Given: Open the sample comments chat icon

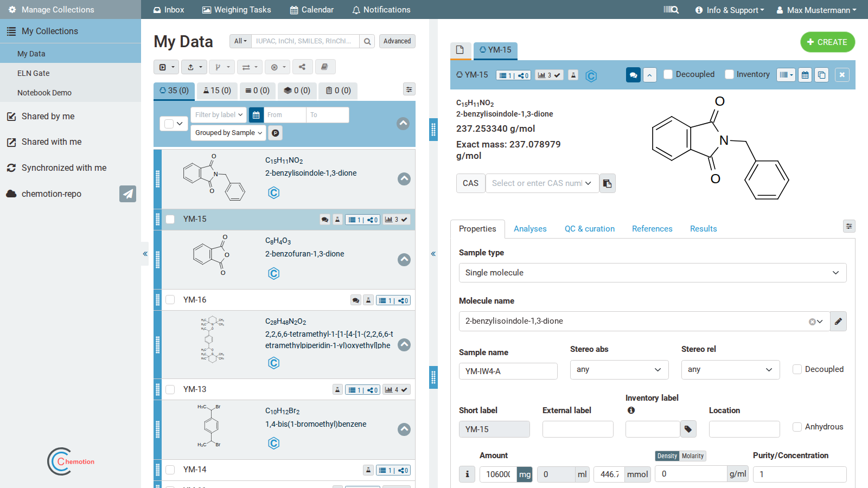Looking at the screenshot, I should tap(633, 75).
